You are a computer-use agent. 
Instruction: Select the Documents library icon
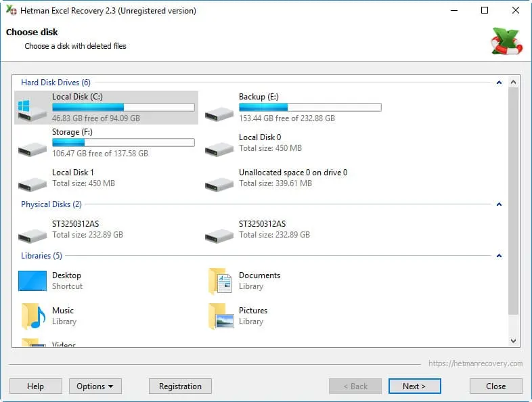(x=220, y=282)
